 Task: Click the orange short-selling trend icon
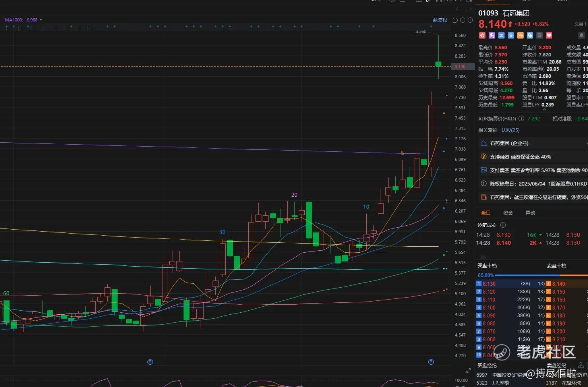coord(520,35)
